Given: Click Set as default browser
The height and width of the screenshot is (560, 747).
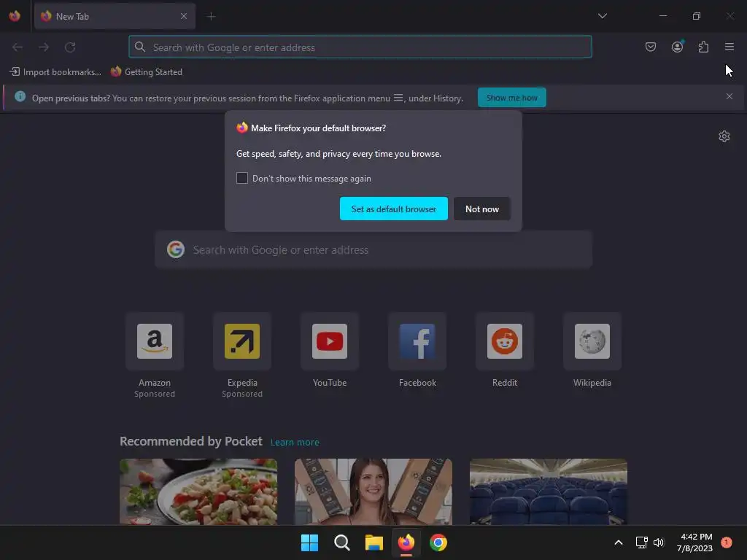Looking at the screenshot, I should [393, 209].
